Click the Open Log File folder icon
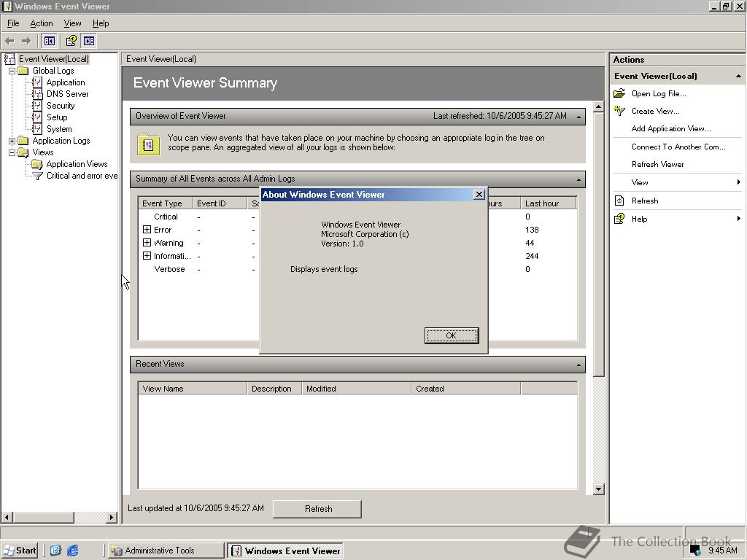This screenshot has height=560, width=747. (619, 93)
